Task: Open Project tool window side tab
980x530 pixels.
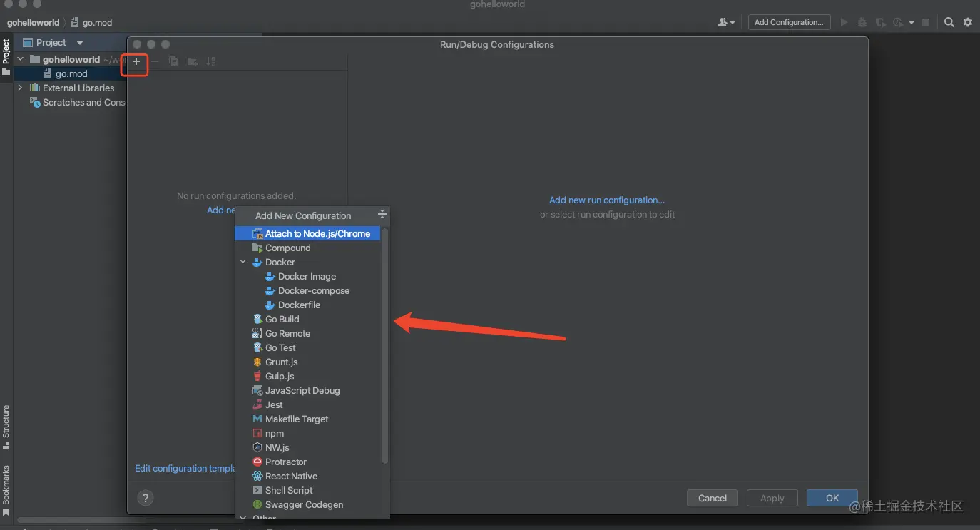Action: (x=6, y=56)
